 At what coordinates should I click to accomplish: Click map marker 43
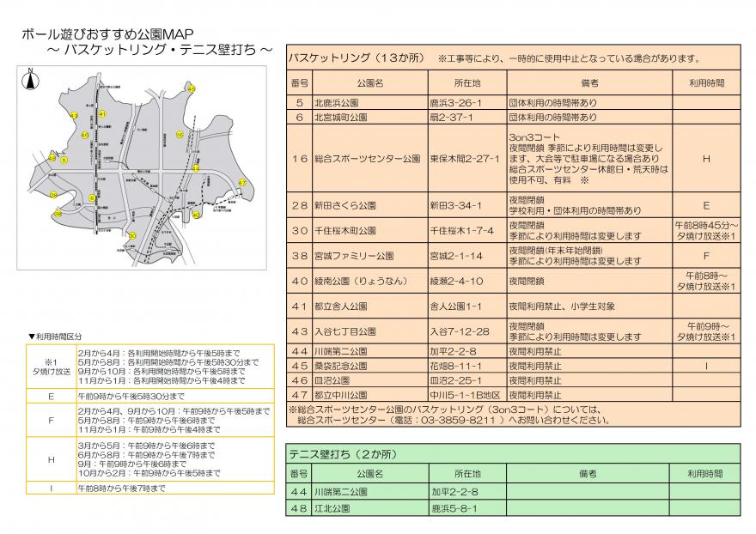[75, 115]
